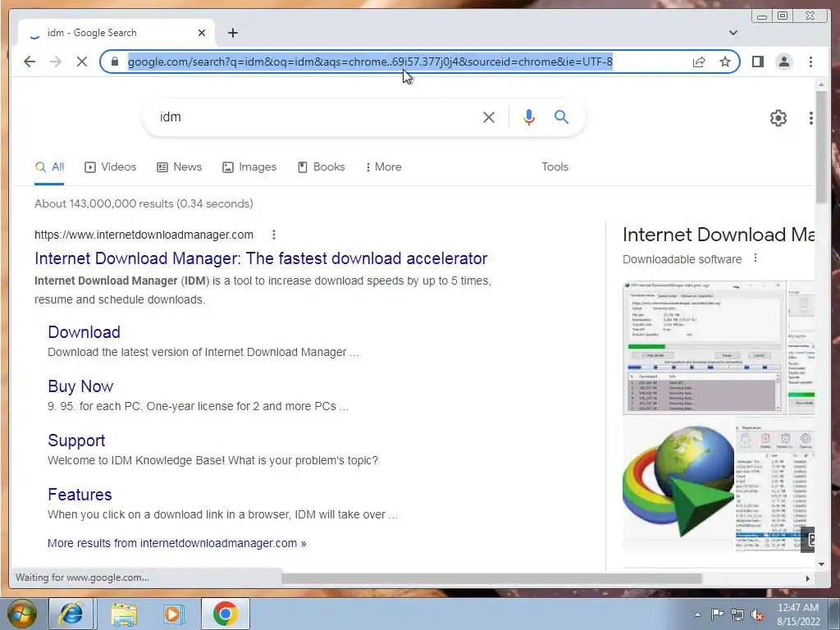
Task: Start voice search with the microphone icon
Action: point(529,117)
